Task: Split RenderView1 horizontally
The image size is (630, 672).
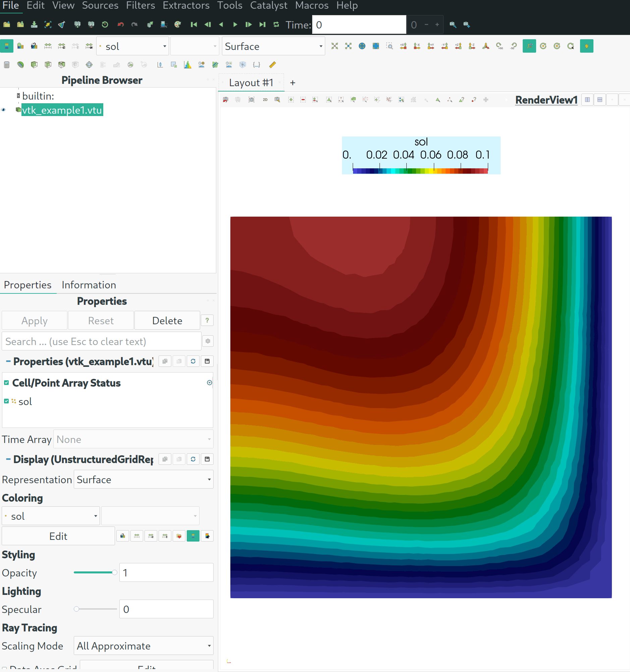Action: (x=587, y=100)
